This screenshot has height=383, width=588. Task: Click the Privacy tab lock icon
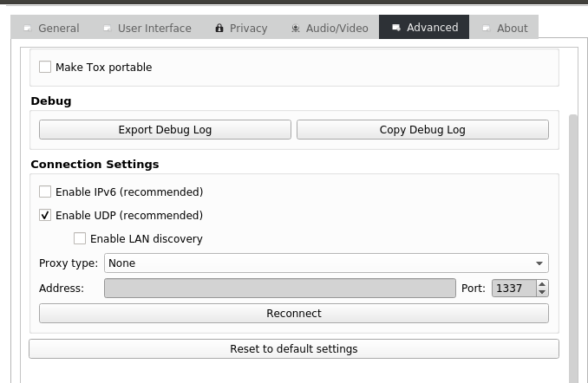219,28
